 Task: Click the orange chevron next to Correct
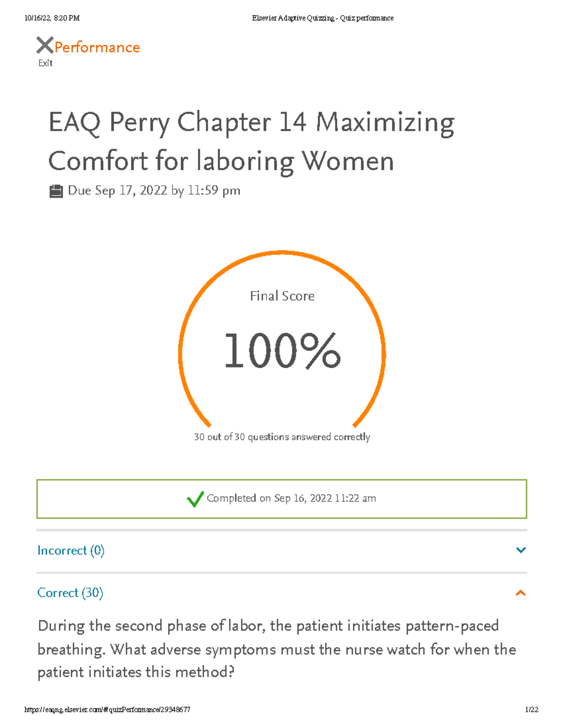pyautogui.click(x=520, y=593)
